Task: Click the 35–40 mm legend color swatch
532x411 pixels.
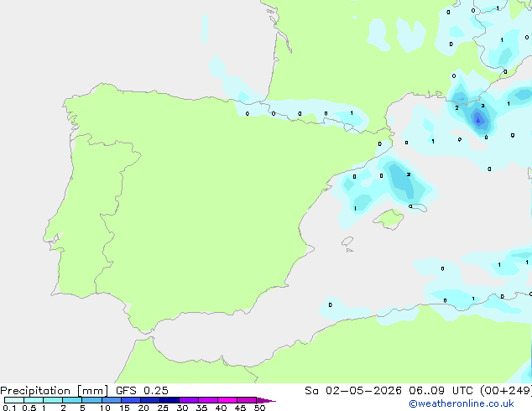Action: [208, 400]
